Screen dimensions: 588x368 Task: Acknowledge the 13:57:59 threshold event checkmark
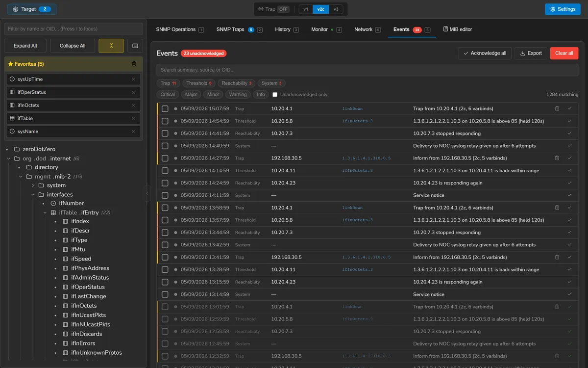[569, 220]
